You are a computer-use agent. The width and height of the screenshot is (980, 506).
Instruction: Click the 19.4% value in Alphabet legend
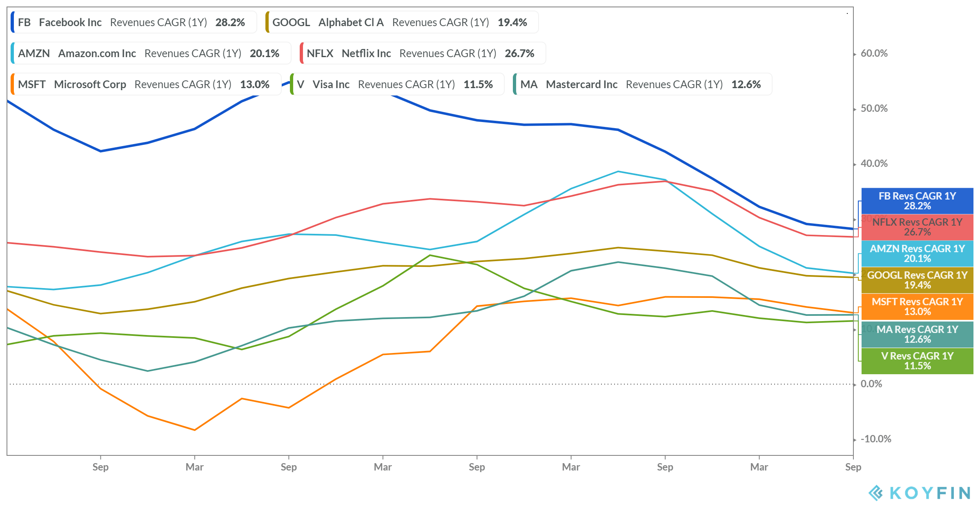(x=512, y=22)
